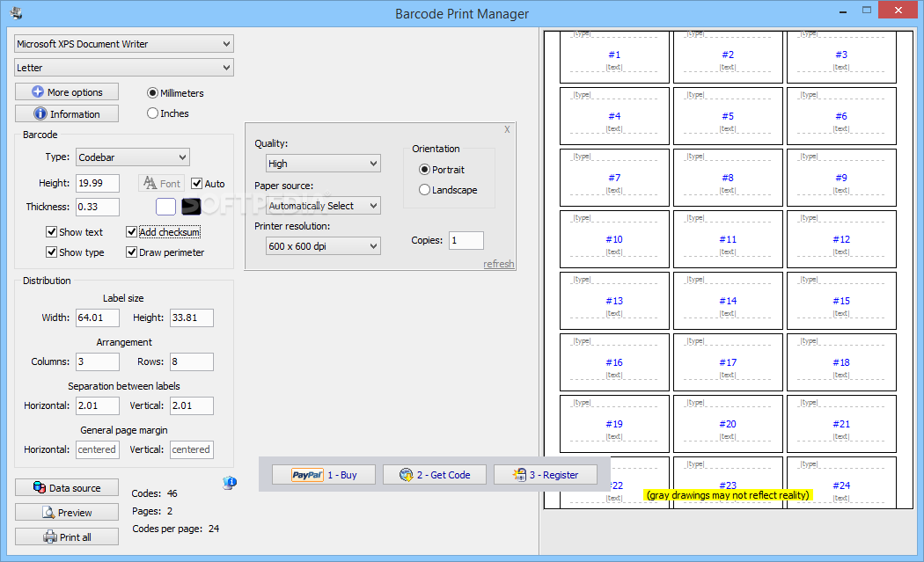Open the barcode Type Codebar dropdown

(133, 157)
